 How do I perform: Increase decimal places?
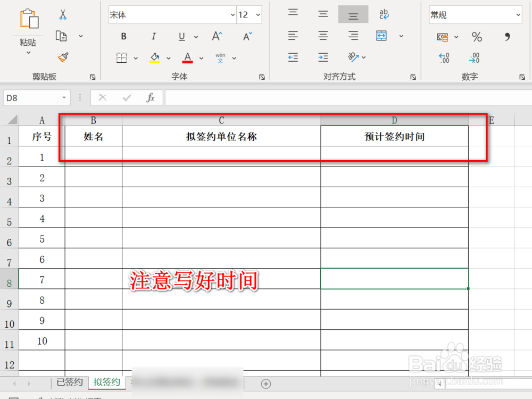click(x=444, y=57)
